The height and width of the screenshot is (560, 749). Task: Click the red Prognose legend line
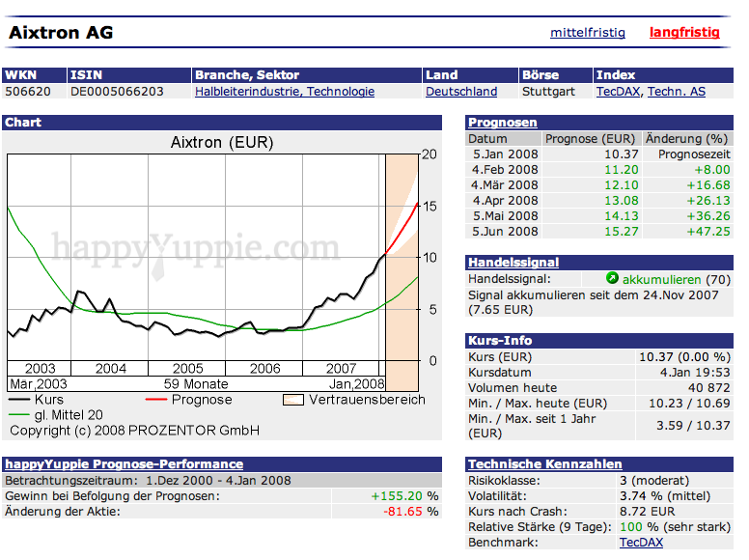[x=156, y=400]
